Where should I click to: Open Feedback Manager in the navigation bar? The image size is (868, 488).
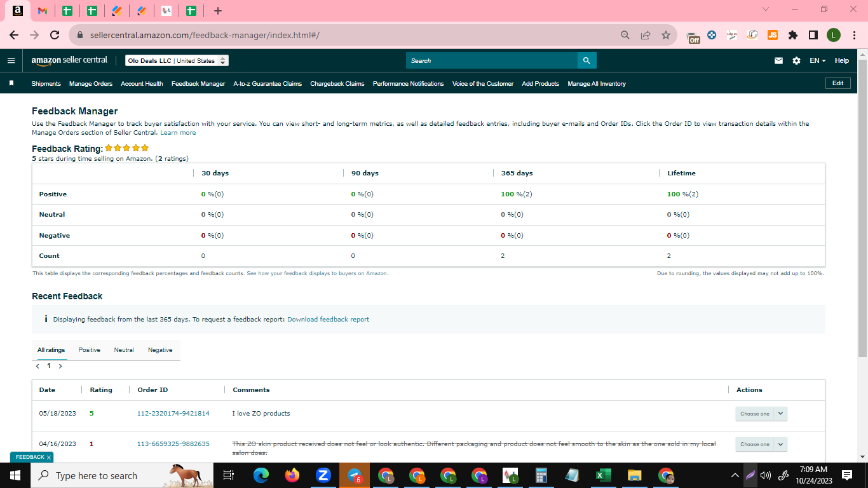click(198, 83)
